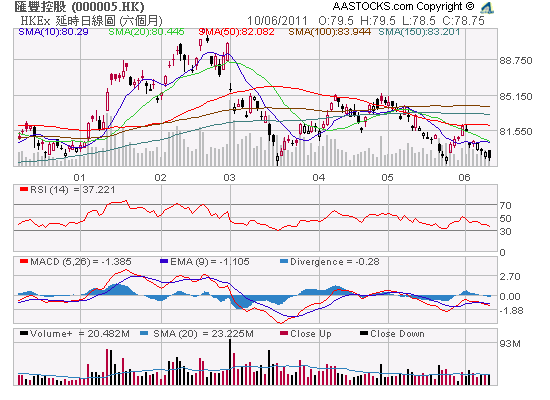Click the blue EMA (9) legend swatch
Viewport: 550px width, 400px height.
click(x=164, y=261)
